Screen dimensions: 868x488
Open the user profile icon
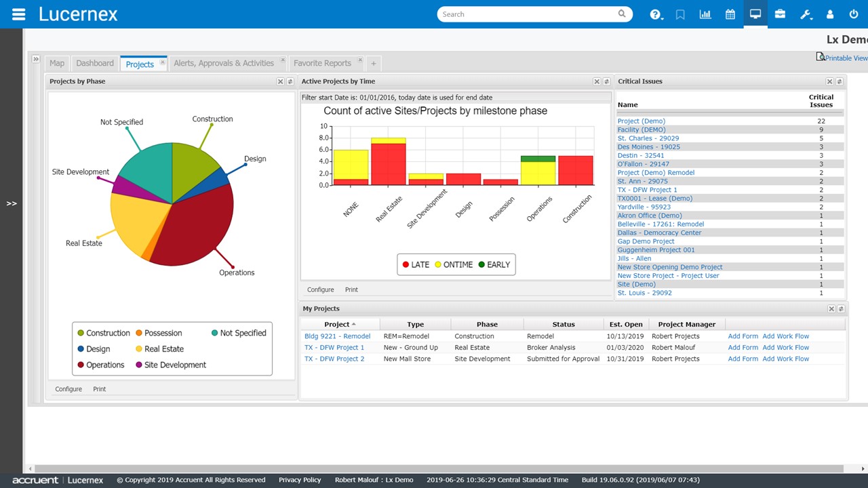(829, 14)
